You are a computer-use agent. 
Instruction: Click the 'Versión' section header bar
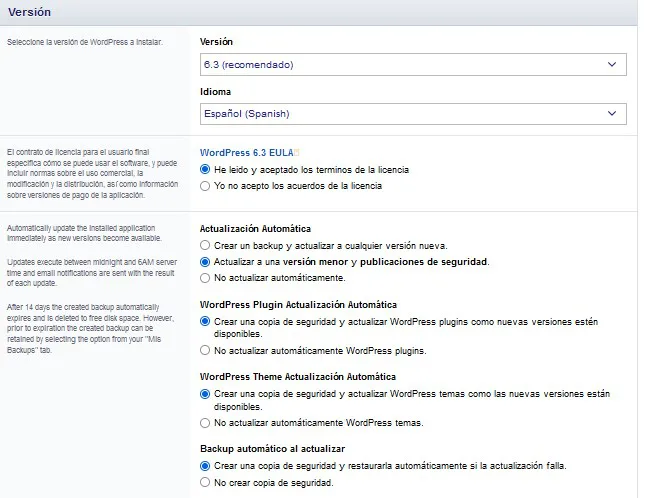click(x=318, y=12)
